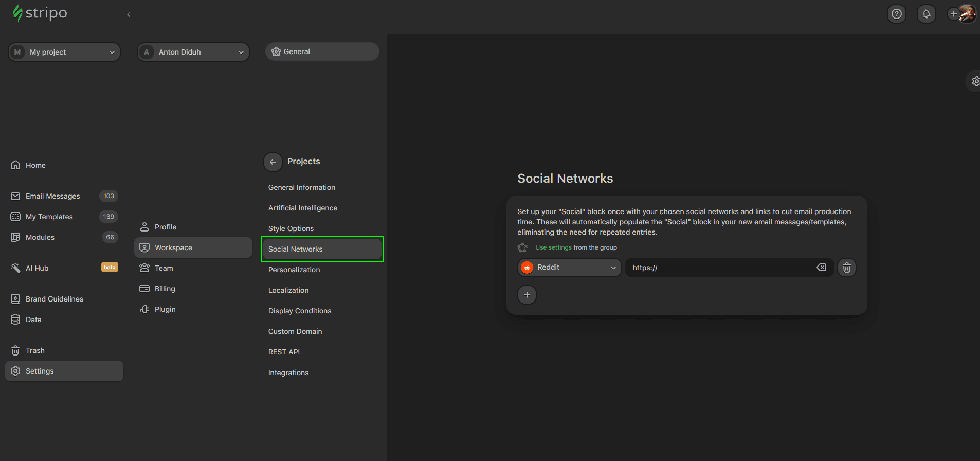Expand the Anton Diduh account dropdown
Viewport: 980px width, 461px height.
click(x=193, y=52)
